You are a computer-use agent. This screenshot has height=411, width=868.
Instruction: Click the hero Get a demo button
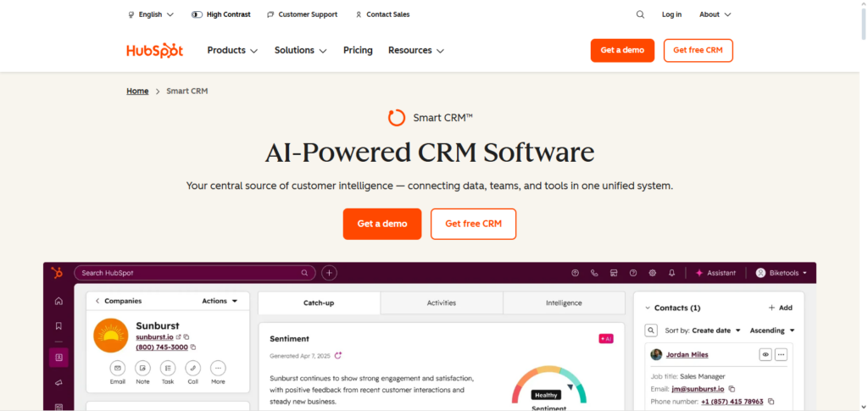(382, 224)
